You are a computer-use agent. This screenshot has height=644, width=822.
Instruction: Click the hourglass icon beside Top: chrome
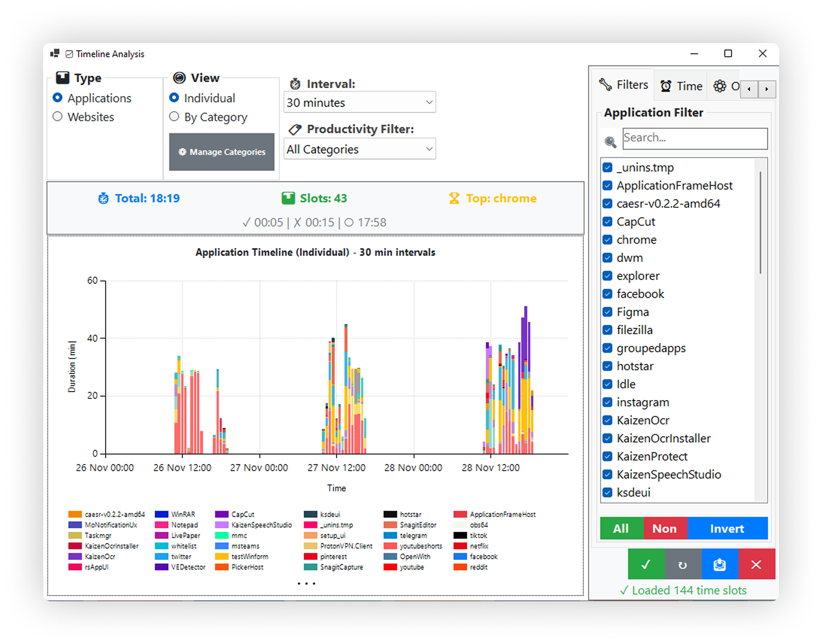pos(454,198)
